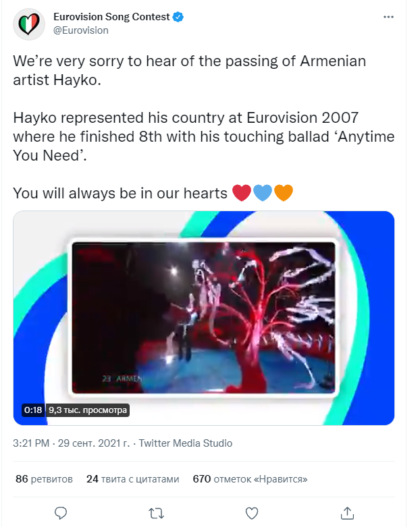Screen dimensions: 420x527
Task: Click the red heart emoji
Action: (x=241, y=194)
